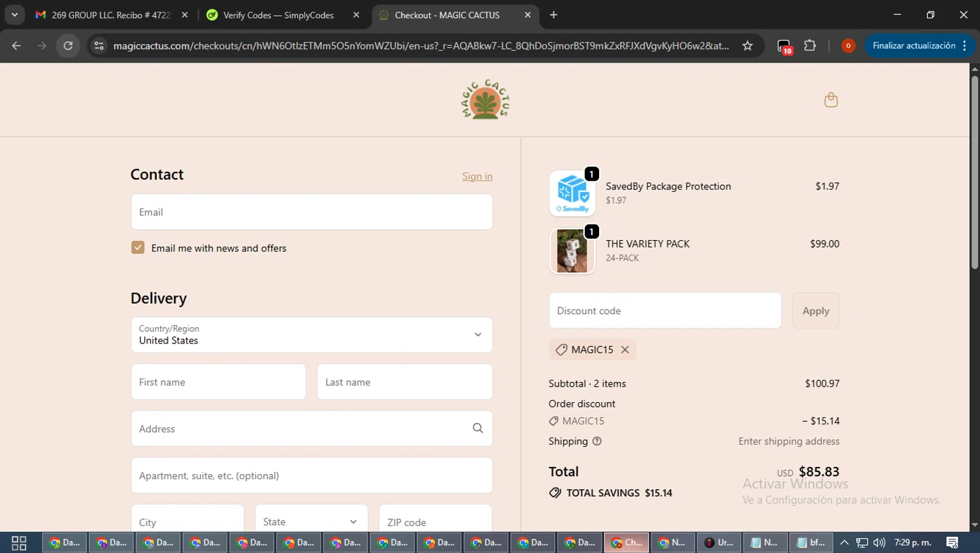Open the bf... taskbar Notepad window
980x553 pixels.
point(811,543)
